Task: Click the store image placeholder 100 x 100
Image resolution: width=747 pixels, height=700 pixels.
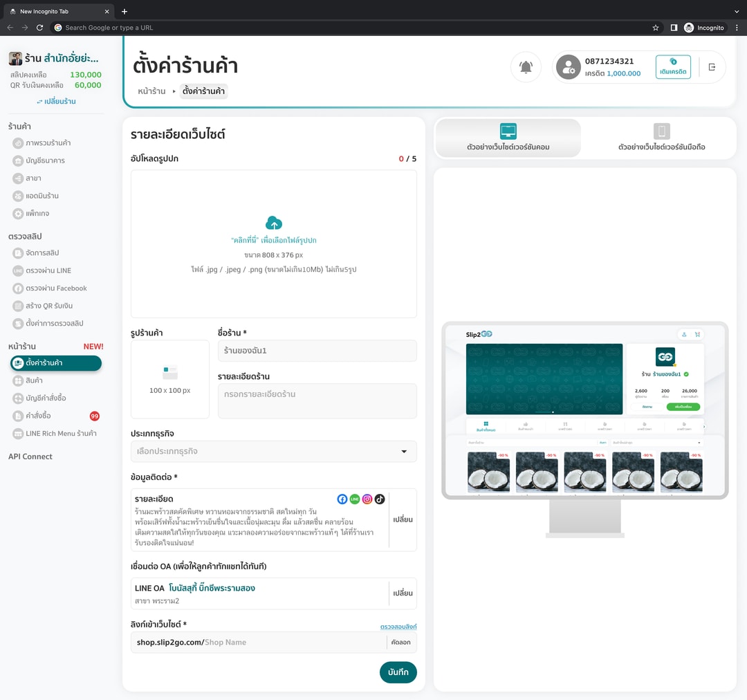Action: (x=170, y=379)
